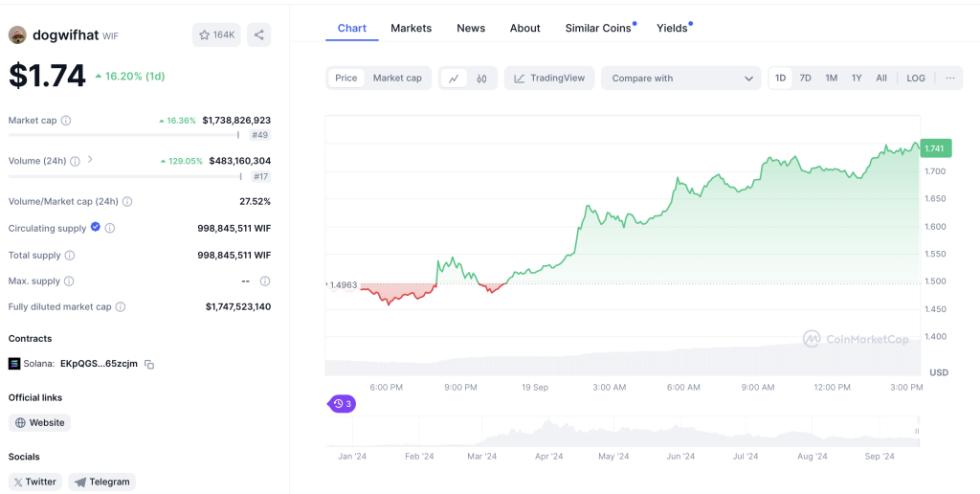980x494 pixels.
Task: Click the 16.20% (1d) price change
Action: point(130,77)
